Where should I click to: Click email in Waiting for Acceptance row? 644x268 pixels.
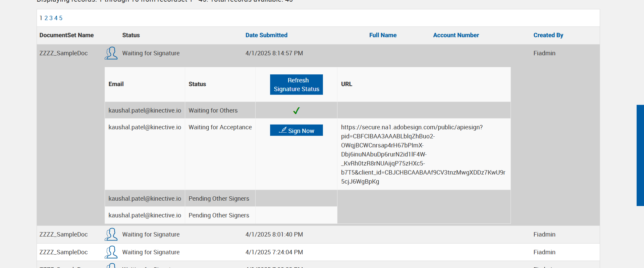point(145,127)
